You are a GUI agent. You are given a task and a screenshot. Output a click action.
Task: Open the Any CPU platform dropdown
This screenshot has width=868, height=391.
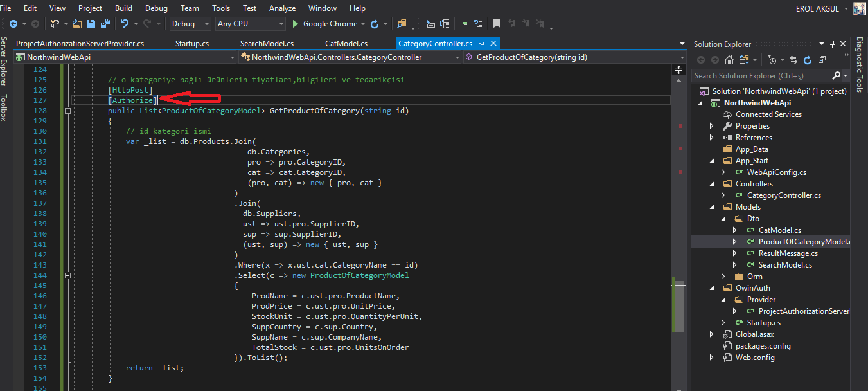pos(251,24)
